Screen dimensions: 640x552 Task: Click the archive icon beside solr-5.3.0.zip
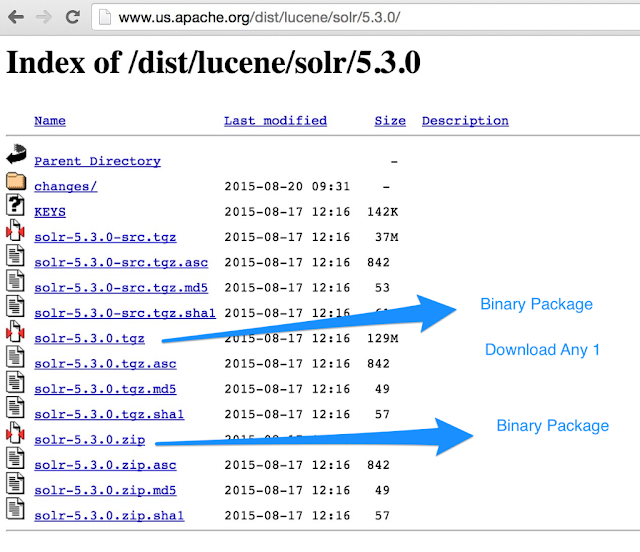[x=16, y=432]
